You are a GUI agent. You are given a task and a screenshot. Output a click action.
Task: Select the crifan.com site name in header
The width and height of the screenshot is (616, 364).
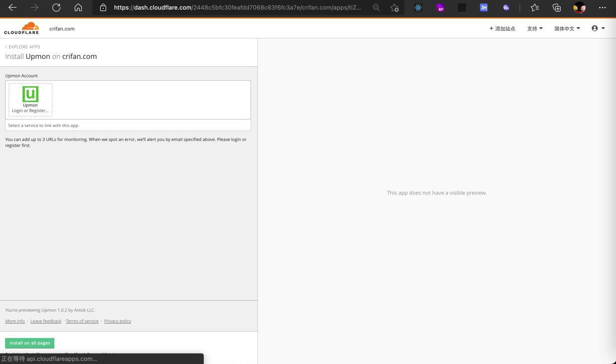[x=62, y=28]
